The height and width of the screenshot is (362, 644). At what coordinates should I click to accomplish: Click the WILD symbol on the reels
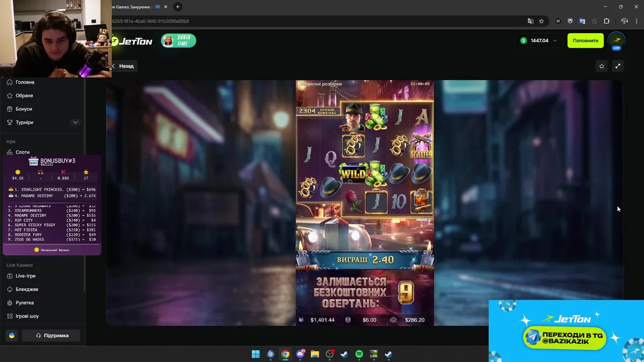tap(353, 174)
